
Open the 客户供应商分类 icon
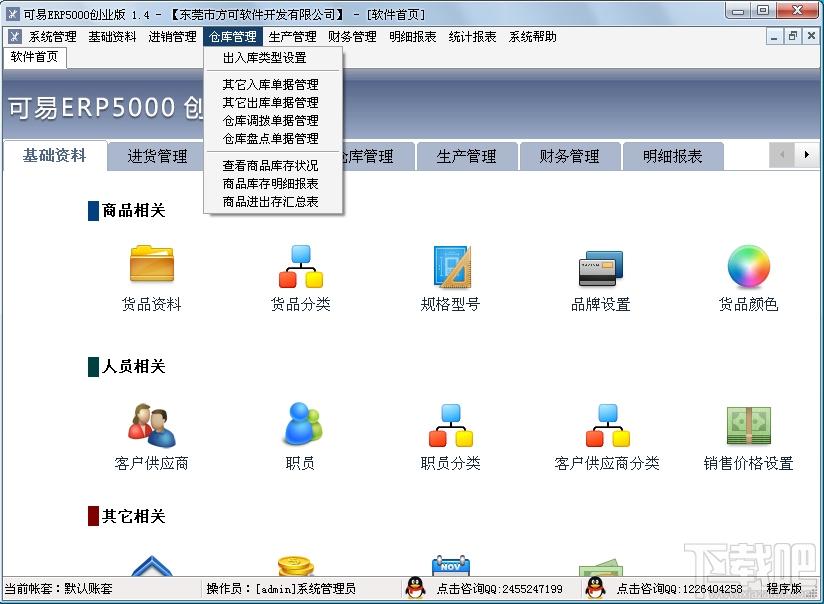(x=607, y=425)
